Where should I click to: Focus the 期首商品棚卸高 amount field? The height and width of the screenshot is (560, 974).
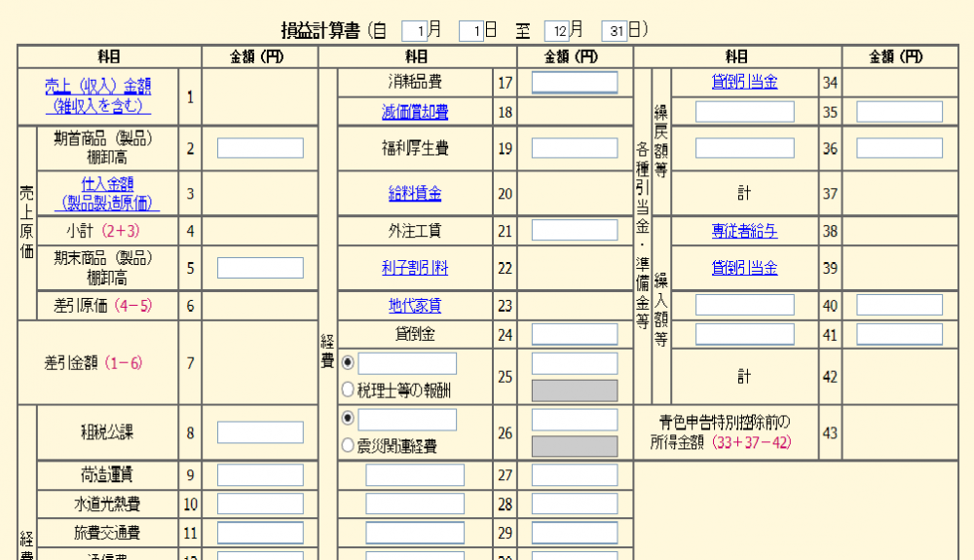click(260, 148)
